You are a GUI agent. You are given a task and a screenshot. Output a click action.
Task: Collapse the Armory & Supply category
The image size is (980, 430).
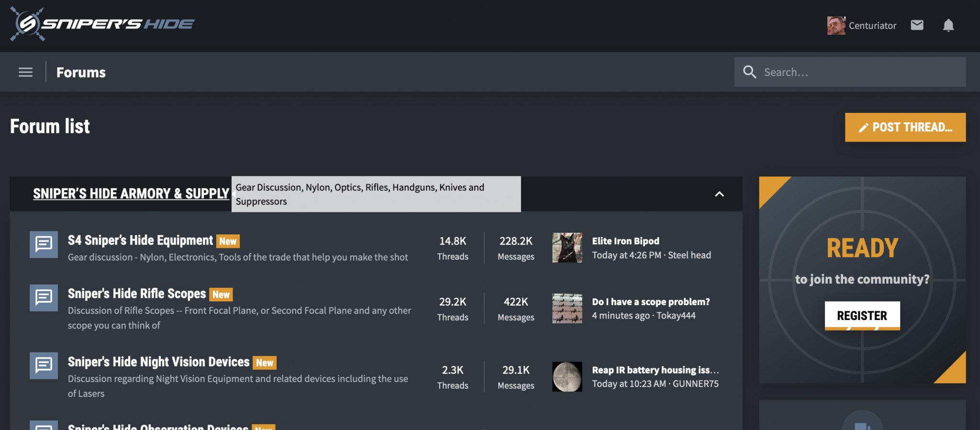pos(719,194)
